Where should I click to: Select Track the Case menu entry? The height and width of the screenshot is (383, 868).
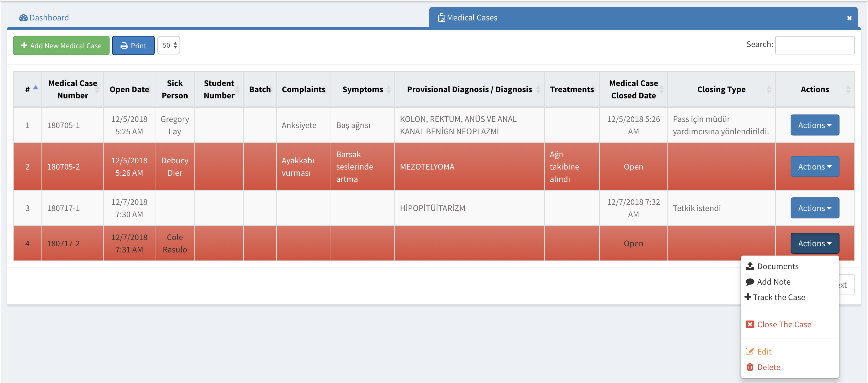[x=779, y=297]
